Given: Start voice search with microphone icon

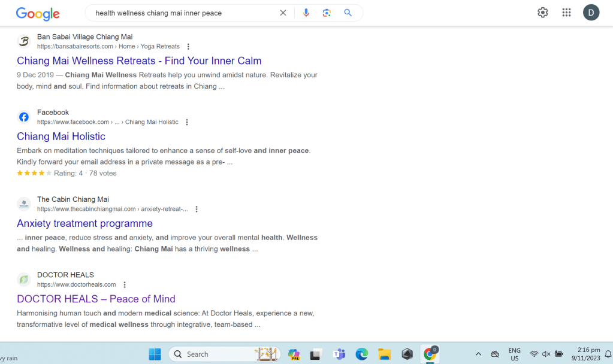Looking at the screenshot, I should pos(306,13).
